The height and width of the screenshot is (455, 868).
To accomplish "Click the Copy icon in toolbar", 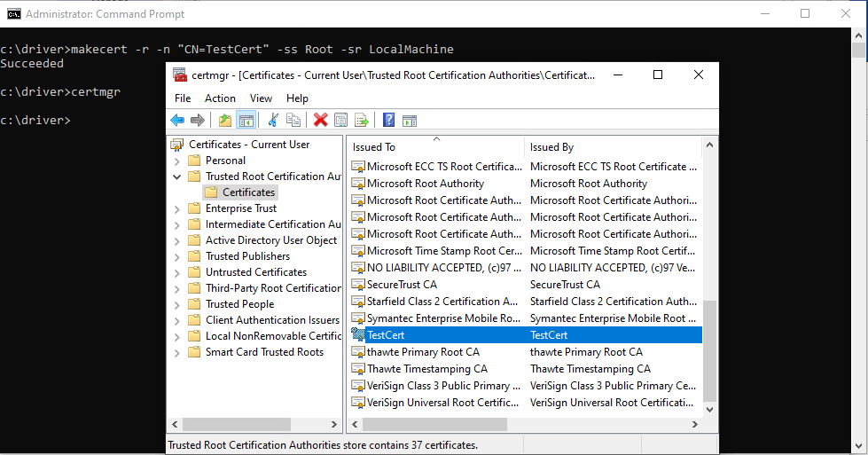I will tap(293, 120).
